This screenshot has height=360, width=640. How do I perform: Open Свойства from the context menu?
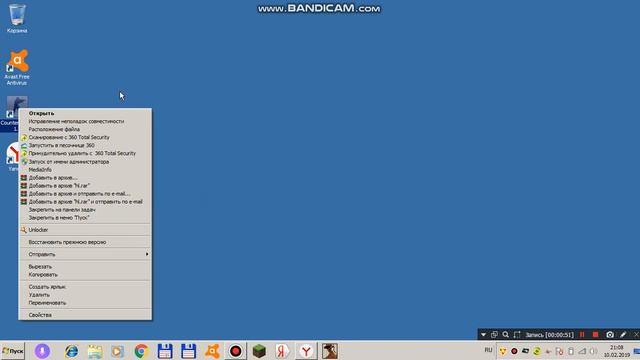tap(85, 315)
